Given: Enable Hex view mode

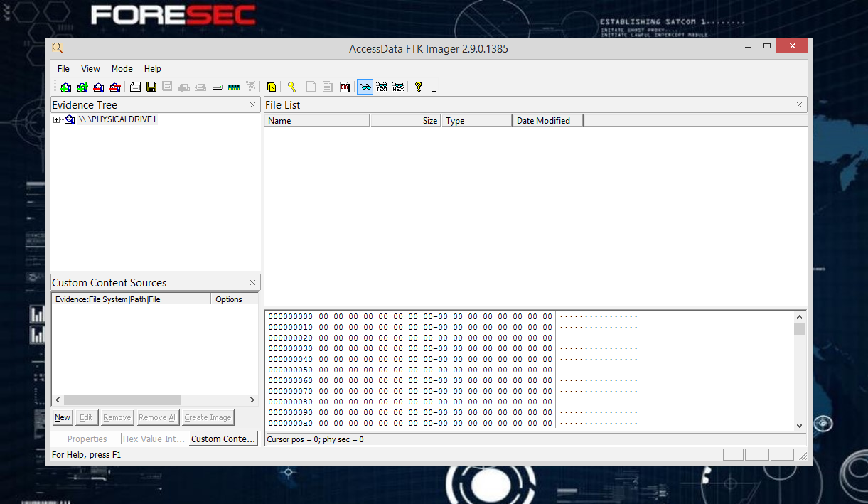Looking at the screenshot, I should click(398, 87).
